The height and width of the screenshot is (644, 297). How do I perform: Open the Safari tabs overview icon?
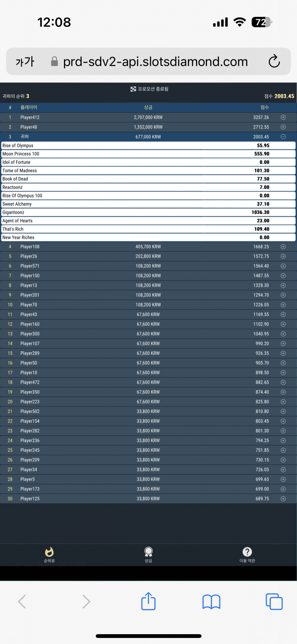point(274,602)
